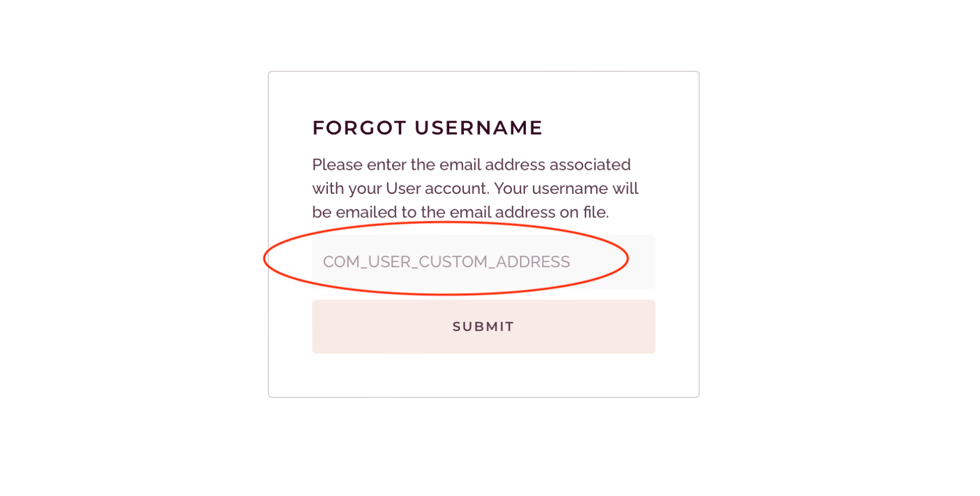Click the Forgot Username heading
This screenshot has width=980, height=496.
427,128
